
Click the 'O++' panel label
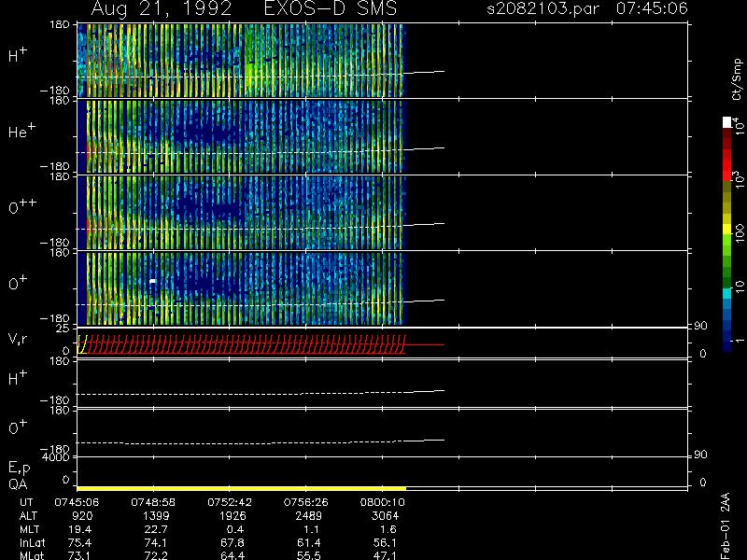(22, 206)
